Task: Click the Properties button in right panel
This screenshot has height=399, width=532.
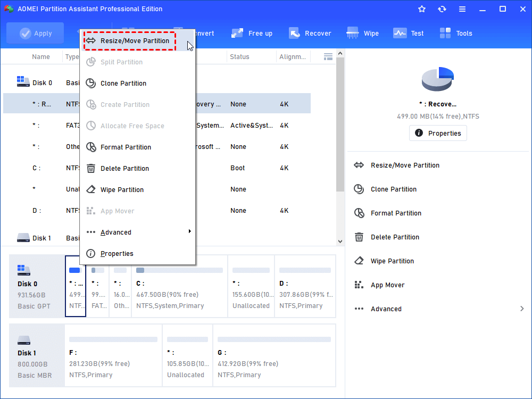Action: (438, 133)
